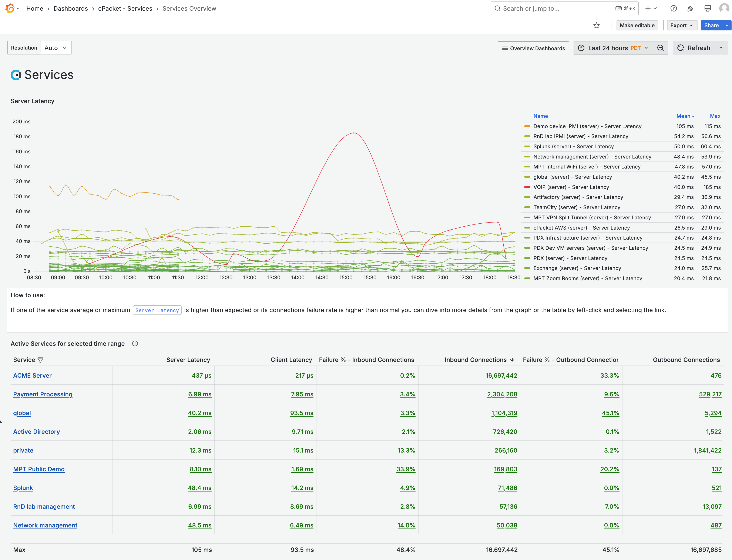
Task: Click the zoom out time range icon
Action: (x=660, y=48)
